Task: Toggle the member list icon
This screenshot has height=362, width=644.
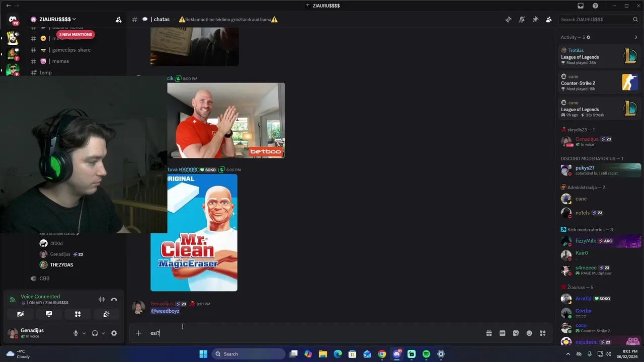Action: tap(549, 20)
